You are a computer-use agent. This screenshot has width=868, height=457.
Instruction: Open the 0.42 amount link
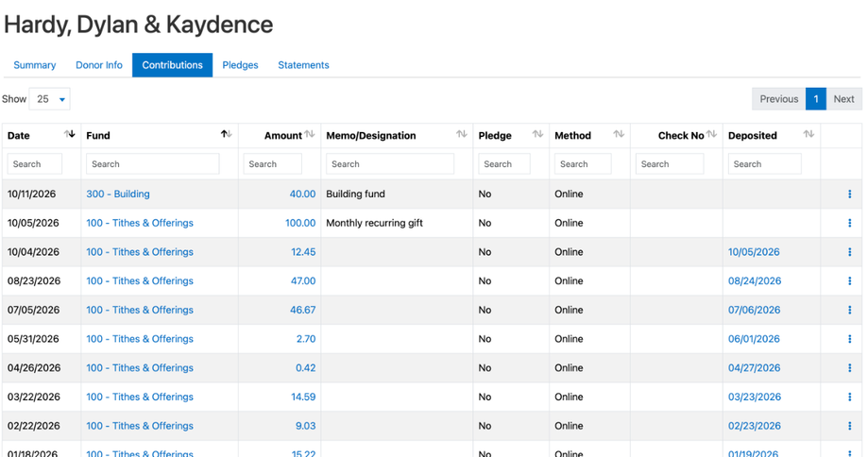click(306, 368)
